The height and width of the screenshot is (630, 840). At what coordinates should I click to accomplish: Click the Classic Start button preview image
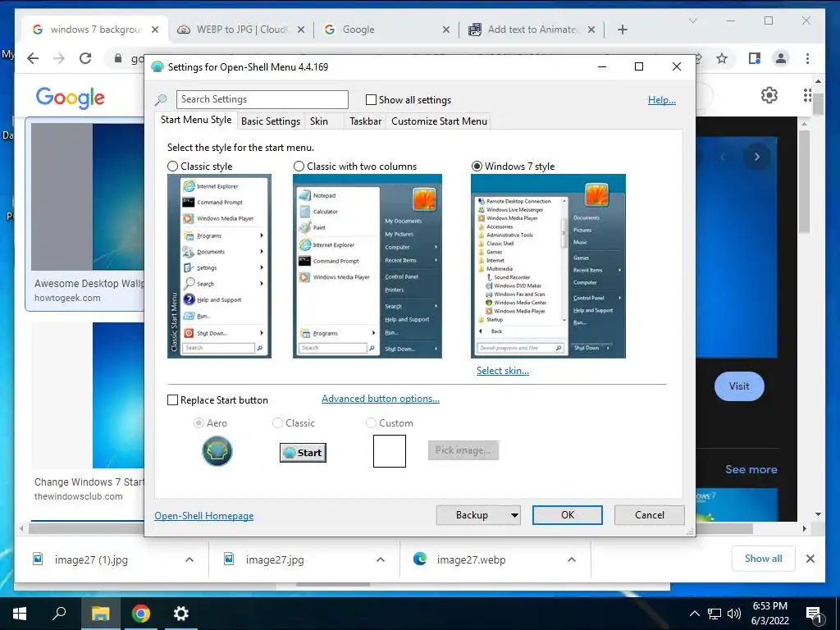[x=303, y=453]
